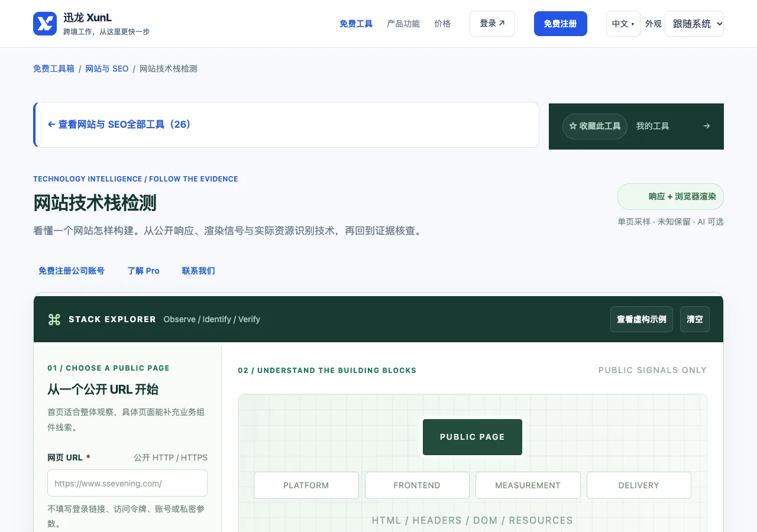The width and height of the screenshot is (757, 532).
Task: Open the 中文 language dropdown
Action: [x=623, y=24]
